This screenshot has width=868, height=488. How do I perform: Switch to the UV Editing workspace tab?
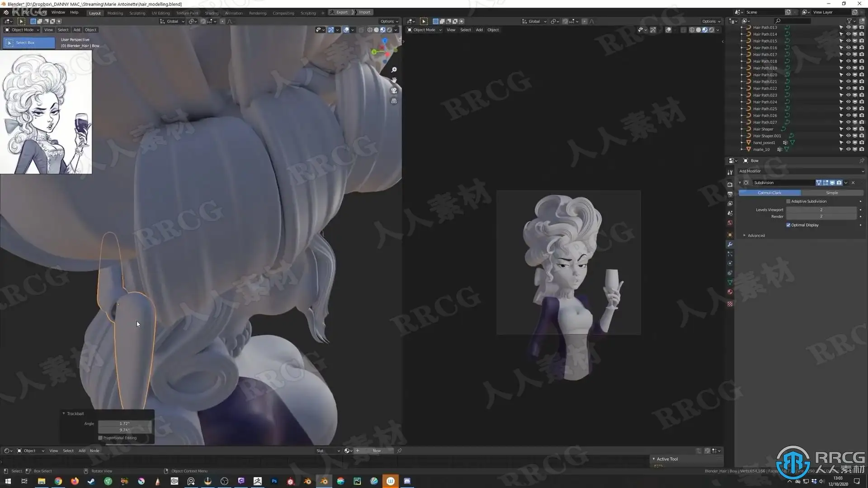(x=160, y=13)
